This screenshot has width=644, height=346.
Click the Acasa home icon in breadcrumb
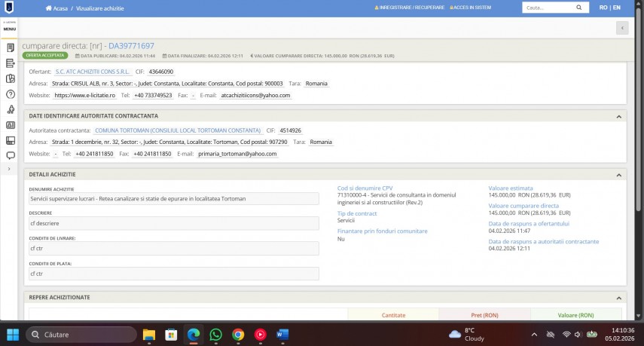point(48,8)
